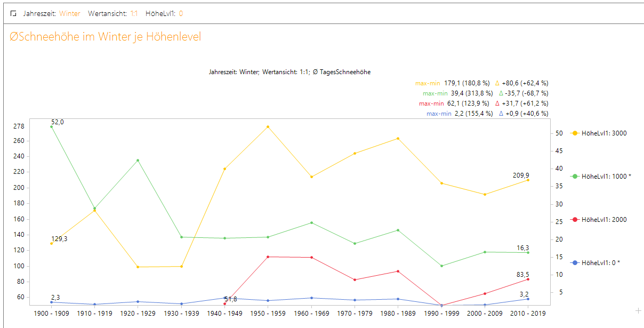This screenshot has width=644, height=328.
Task: Open the Wertansicht 1:1 filter
Action: click(134, 13)
